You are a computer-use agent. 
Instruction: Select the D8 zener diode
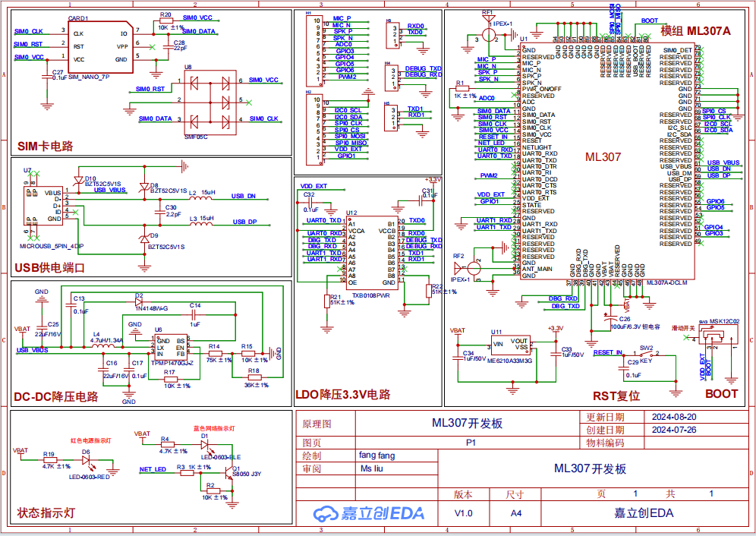(143, 187)
